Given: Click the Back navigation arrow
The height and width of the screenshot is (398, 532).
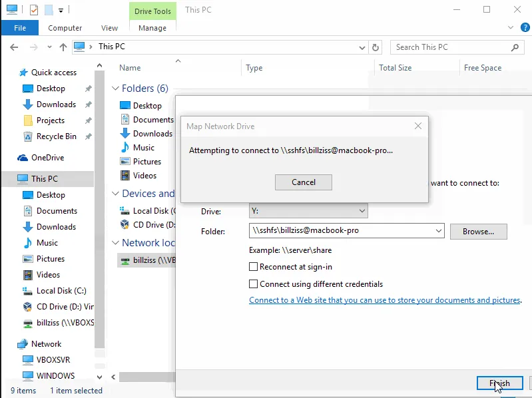Looking at the screenshot, I should point(15,47).
